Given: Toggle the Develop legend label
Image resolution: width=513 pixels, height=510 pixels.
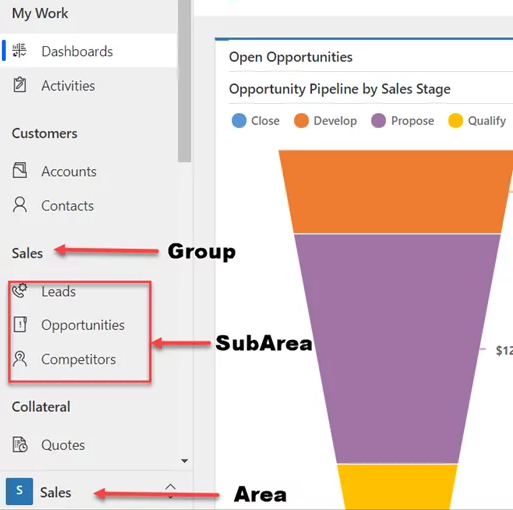Looking at the screenshot, I should [335, 121].
